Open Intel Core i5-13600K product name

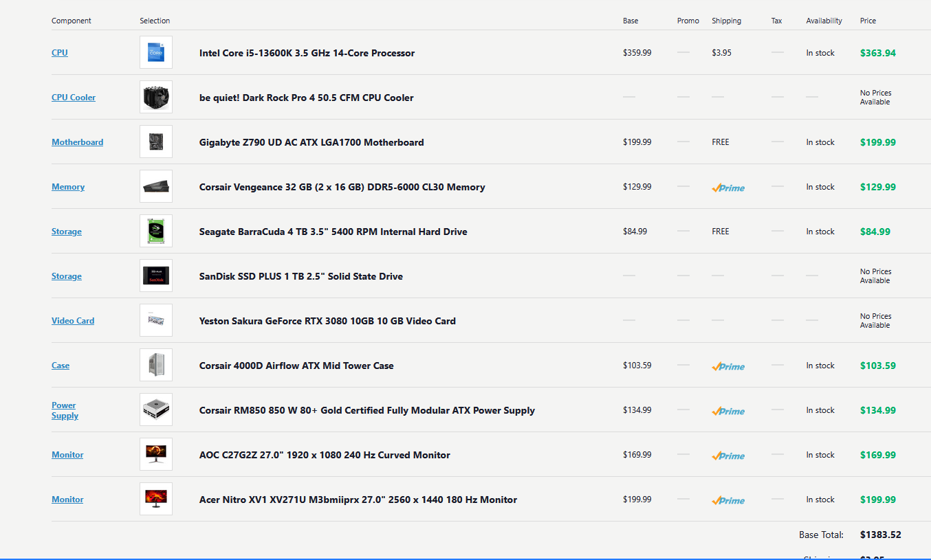click(307, 53)
